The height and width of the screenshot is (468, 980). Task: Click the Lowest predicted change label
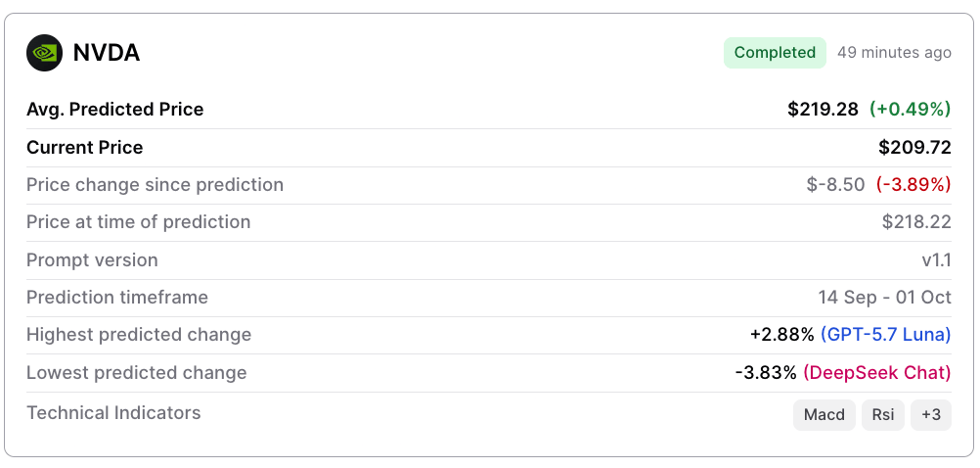[x=136, y=373]
